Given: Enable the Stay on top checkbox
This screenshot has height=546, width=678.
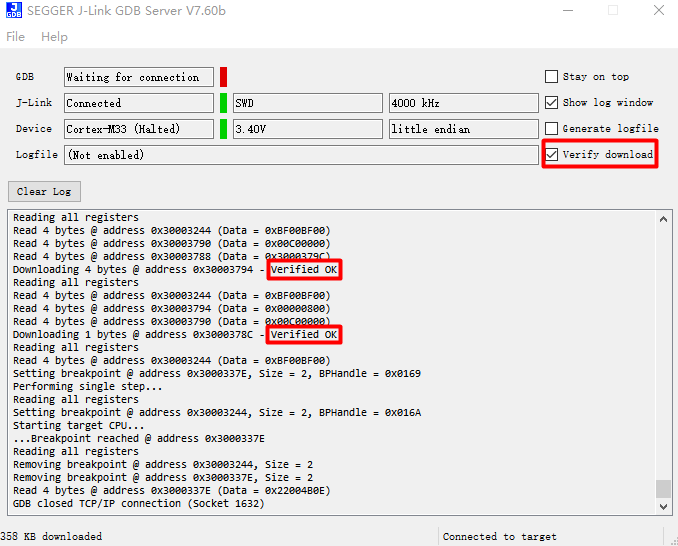Looking at the screenshot, I should pos(551,77).
